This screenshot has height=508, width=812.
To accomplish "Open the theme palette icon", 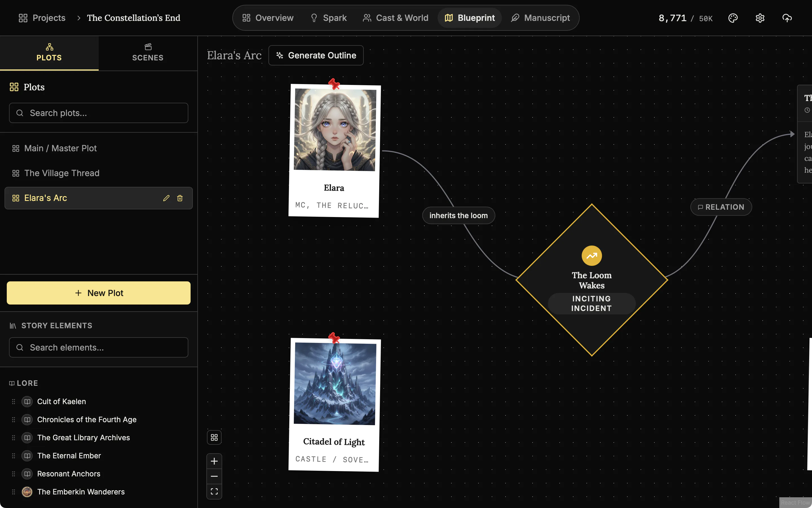I will 733,18.
